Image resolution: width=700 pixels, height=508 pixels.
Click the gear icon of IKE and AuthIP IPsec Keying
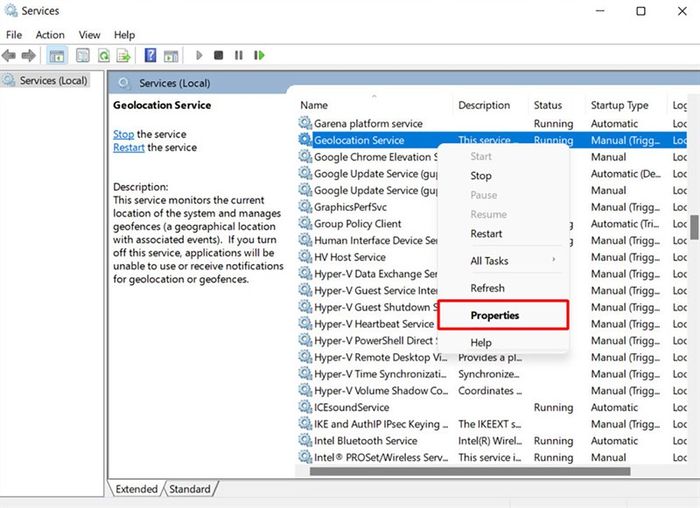click(305, 424)
